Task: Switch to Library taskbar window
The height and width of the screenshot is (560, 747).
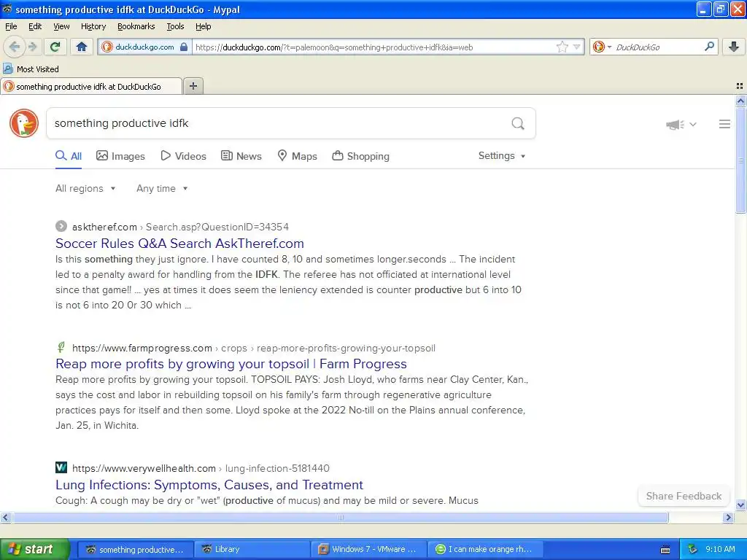Action: point(252,549)
